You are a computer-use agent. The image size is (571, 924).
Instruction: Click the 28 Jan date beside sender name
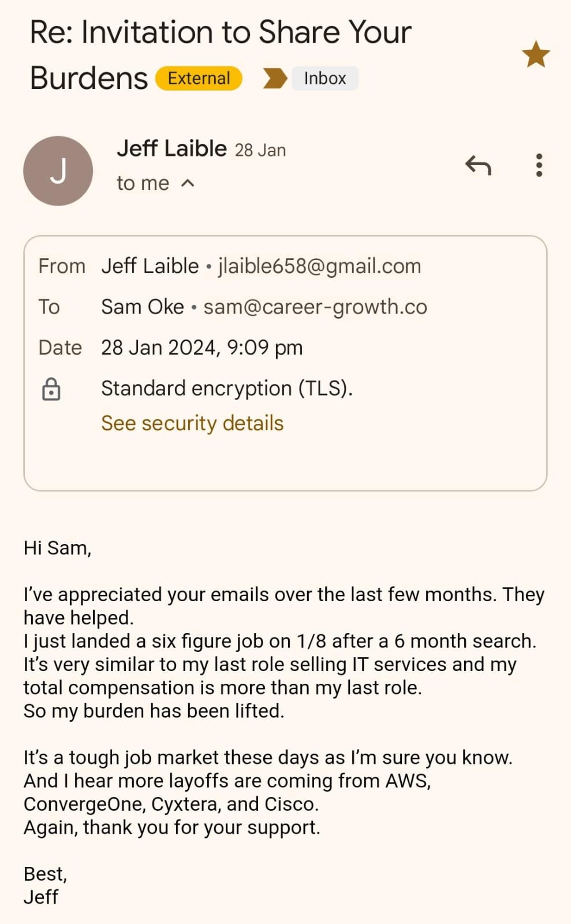pos(260,151)
